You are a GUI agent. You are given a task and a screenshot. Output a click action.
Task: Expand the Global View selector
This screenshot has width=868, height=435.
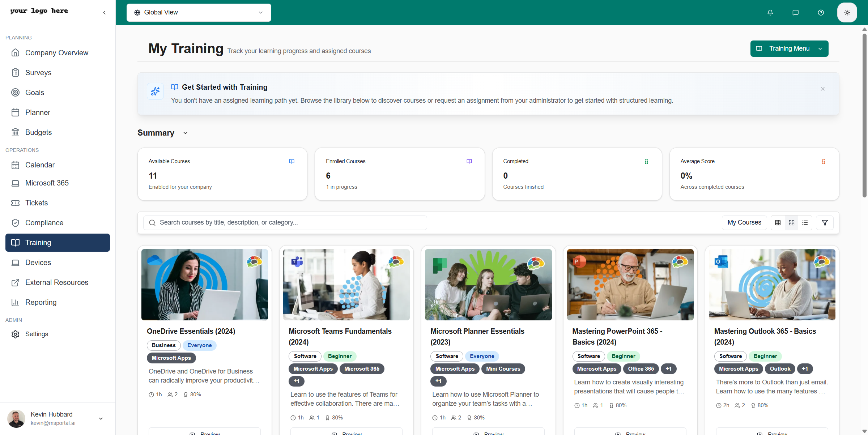pyautogui.click(x=199, y=12)
